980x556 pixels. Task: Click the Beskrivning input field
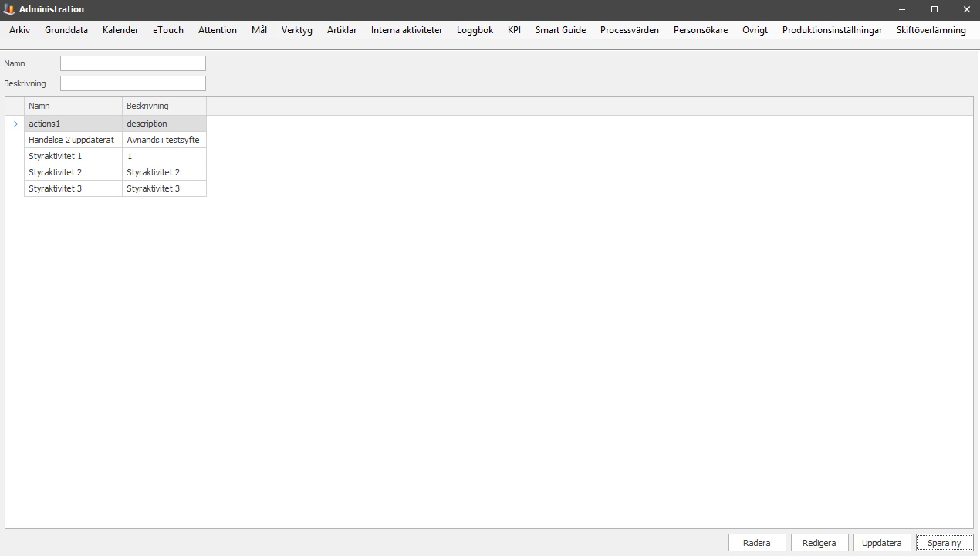click(x=133, y=83)
